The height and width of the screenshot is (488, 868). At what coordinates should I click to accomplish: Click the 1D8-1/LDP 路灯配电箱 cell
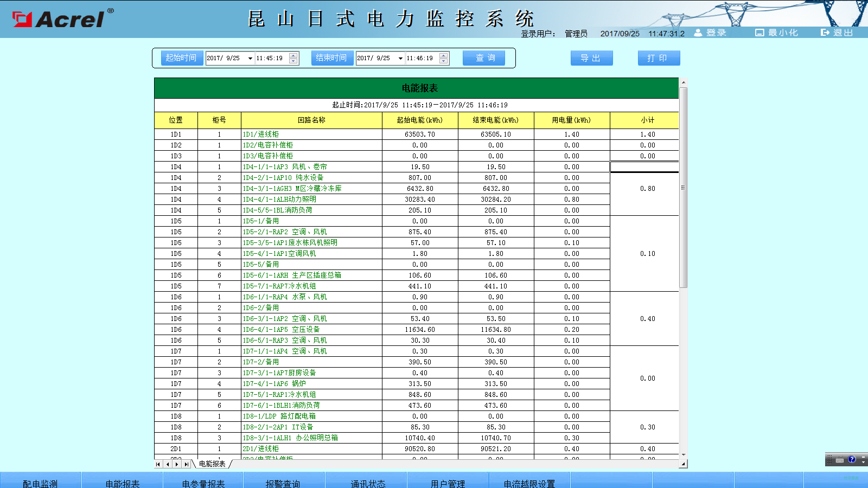(x=311, y=416)
